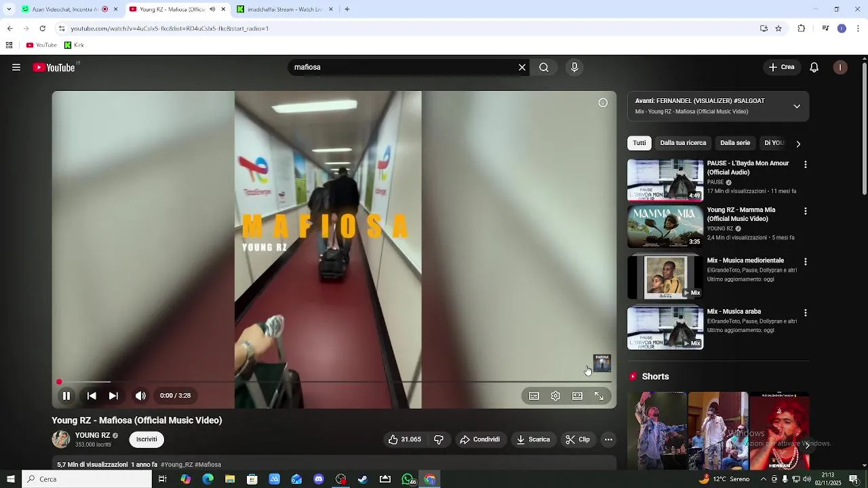
Task: Show the video info card icon
Action: pos(603,103)
